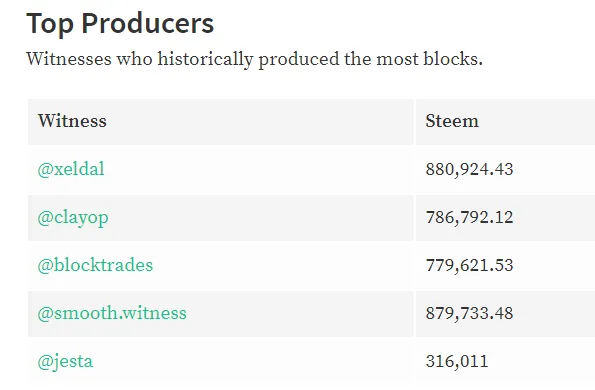Click blank space after the @jesta link
Screen dimensions: 595x390
[x=250, y=362]
